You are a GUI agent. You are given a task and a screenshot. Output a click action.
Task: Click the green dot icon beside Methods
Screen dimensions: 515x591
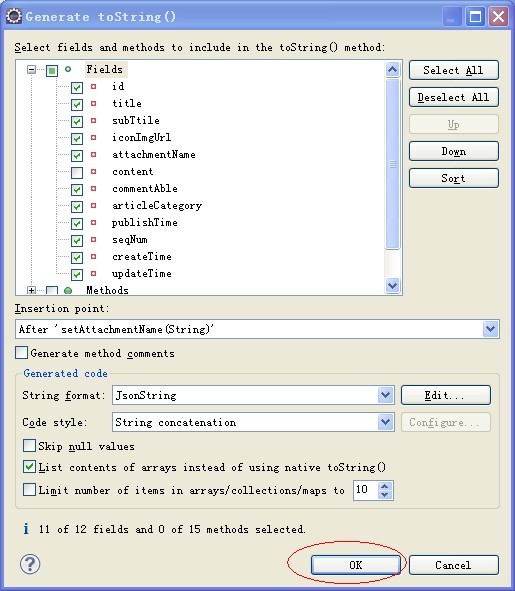click(x=68, y=291)
